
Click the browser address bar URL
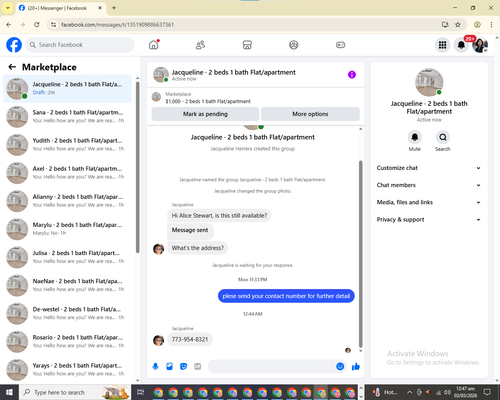click(x=117, y=25)
